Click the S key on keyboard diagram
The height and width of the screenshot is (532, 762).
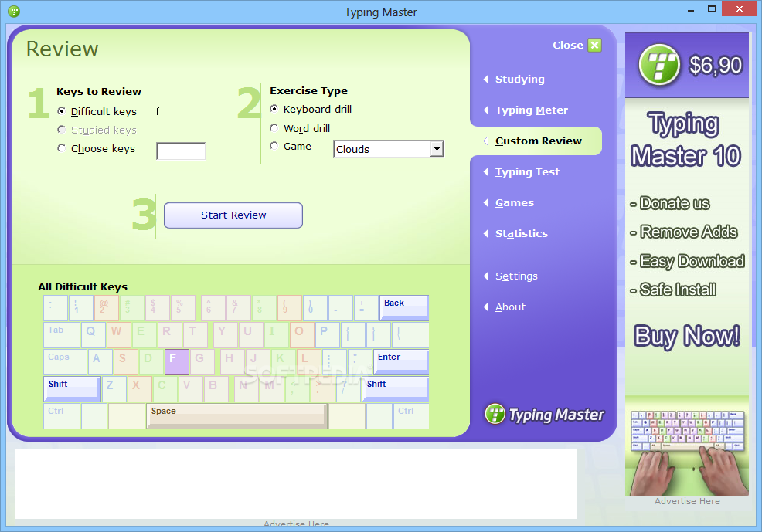(x=125, y=362)
